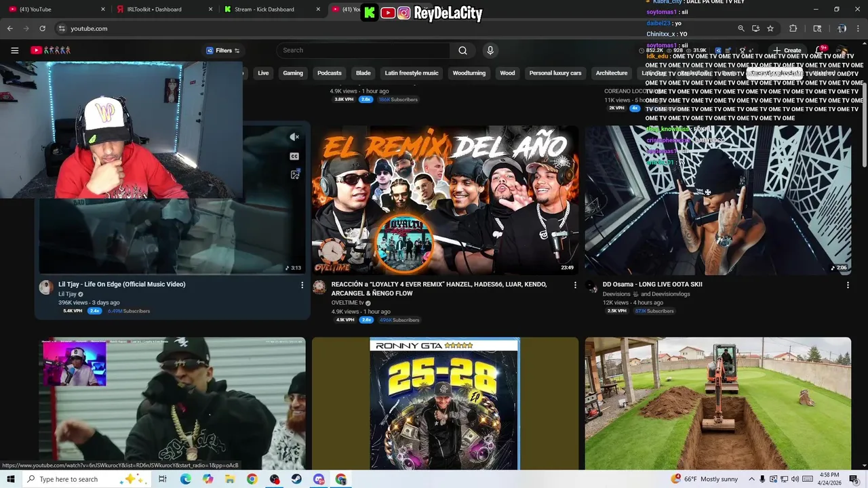Click the youtube.com address bar
868x488 pixels.
click(393, 28)
